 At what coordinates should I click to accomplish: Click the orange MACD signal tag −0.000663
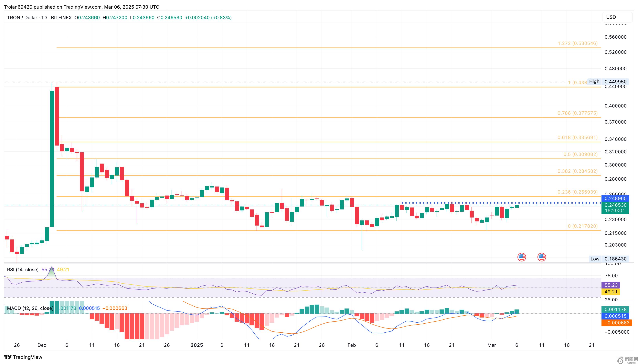click(x=616, y=323)
